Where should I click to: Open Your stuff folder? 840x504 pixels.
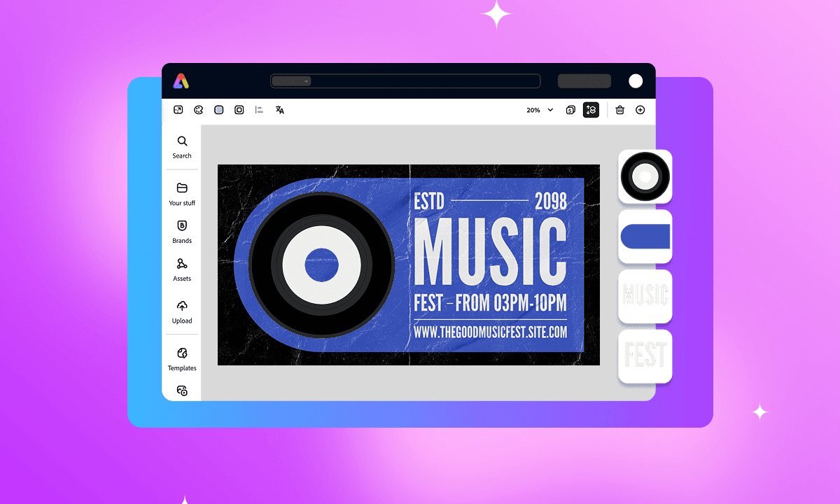(182, 194)
